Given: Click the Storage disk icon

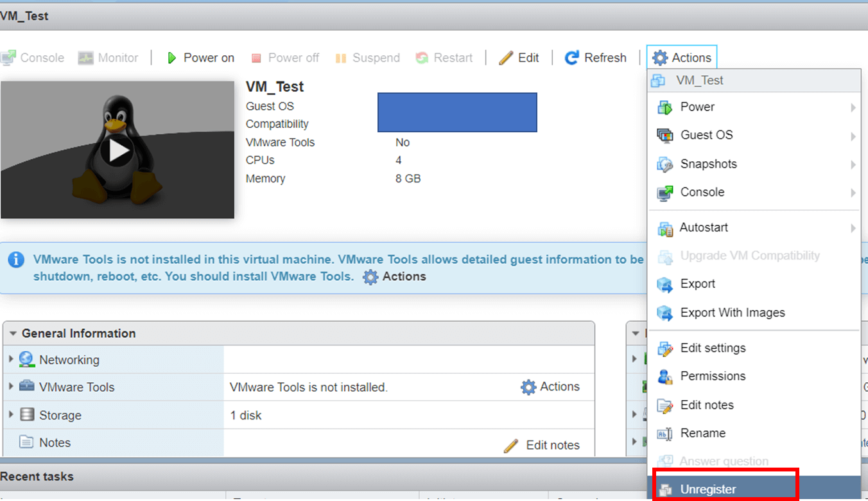Looking at the screenshot, I should point(26,414).
